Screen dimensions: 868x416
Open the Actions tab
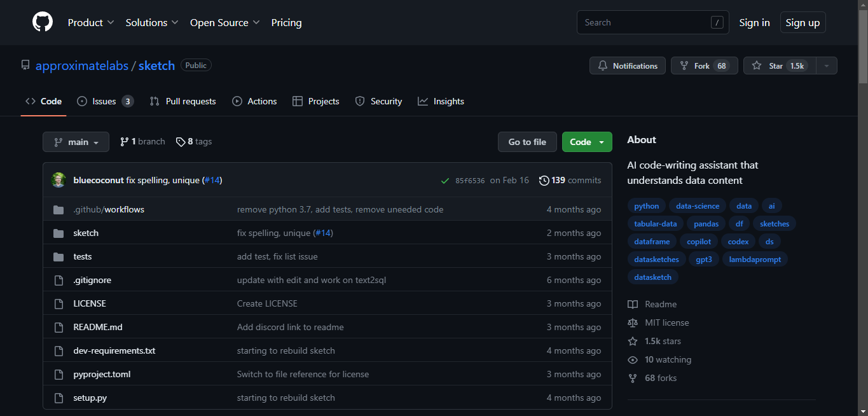point(254,101)
